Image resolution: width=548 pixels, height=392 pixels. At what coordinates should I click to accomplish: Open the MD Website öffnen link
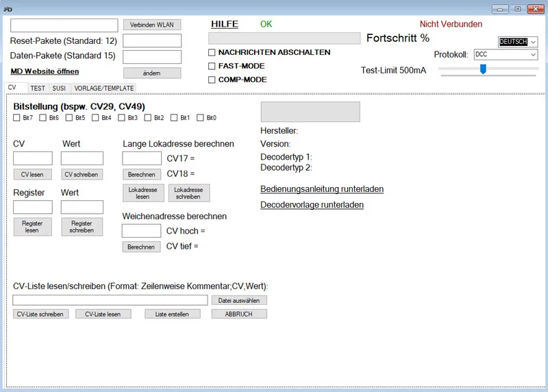coord(45,71)
